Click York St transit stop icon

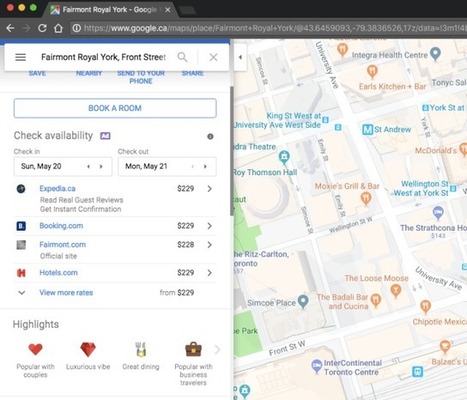[425, 108]
